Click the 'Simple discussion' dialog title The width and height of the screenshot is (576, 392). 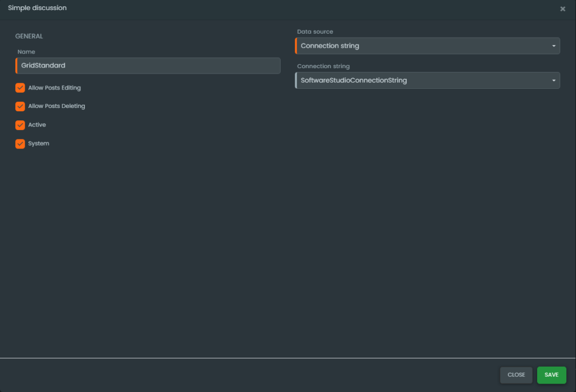(37, 8)
